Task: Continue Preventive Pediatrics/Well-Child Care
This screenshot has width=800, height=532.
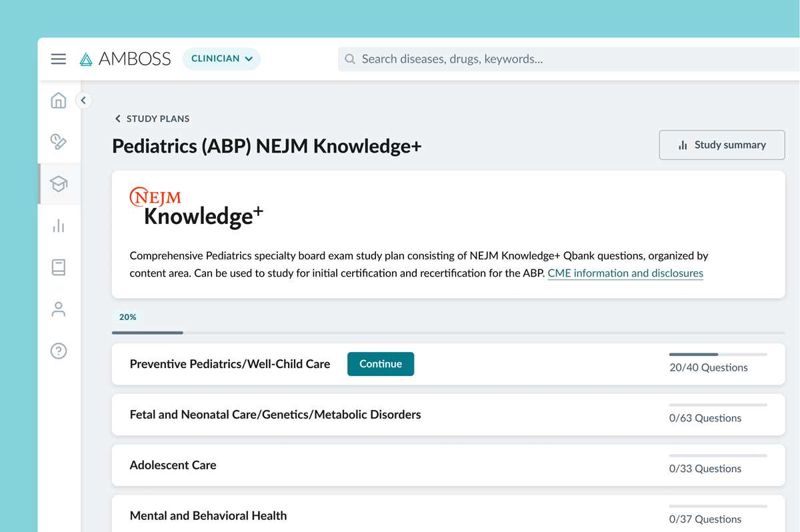Action: click(x=381, y=364)
